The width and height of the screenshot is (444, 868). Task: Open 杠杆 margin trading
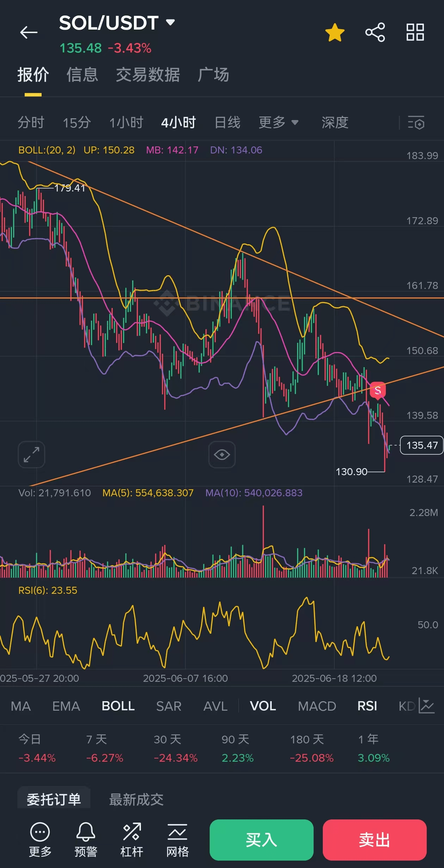click(132, 840)
